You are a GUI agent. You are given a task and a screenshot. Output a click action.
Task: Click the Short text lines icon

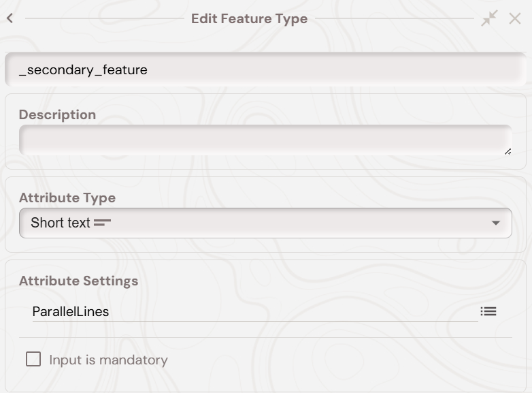click(x=102, y=223)
